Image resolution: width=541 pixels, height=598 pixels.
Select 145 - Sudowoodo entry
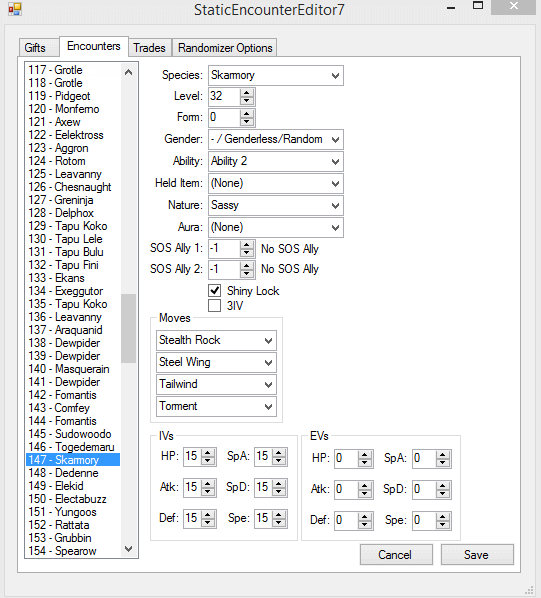coord(73,434)
